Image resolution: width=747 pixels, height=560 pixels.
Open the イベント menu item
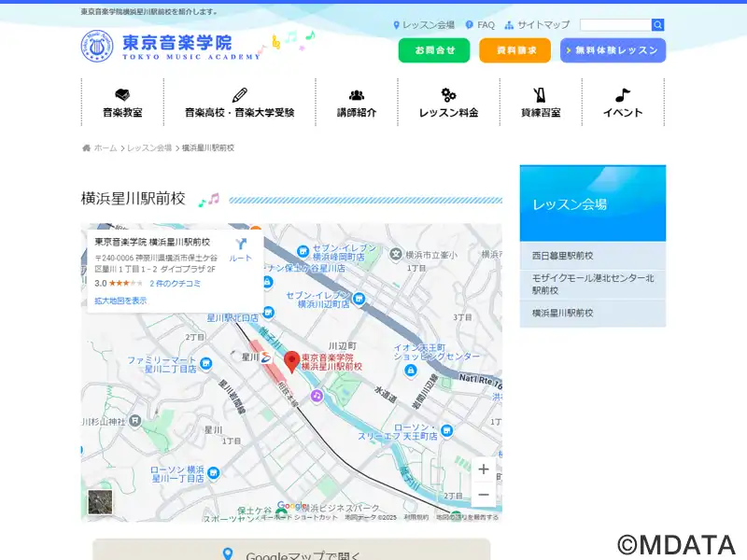[623, 103]
